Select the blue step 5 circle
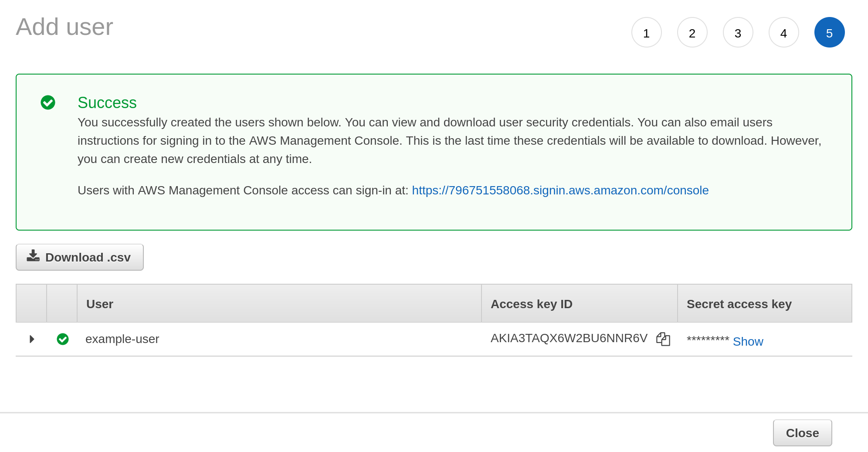Image resolution: width=868 pixels, height=452 pixels. tap(829, 32)
